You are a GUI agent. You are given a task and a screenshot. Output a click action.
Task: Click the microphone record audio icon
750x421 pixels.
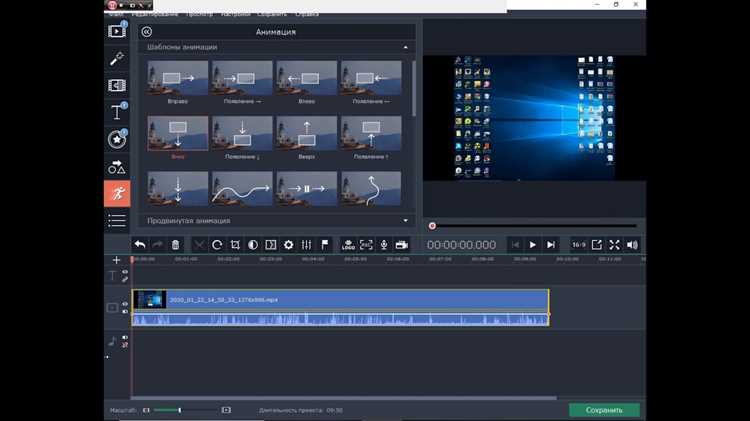(384, 245)
